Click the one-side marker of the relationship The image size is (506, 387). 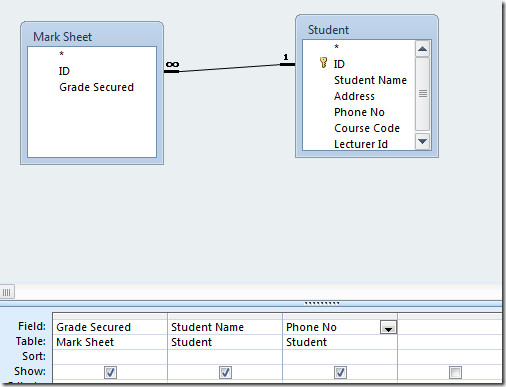point(286,57)
